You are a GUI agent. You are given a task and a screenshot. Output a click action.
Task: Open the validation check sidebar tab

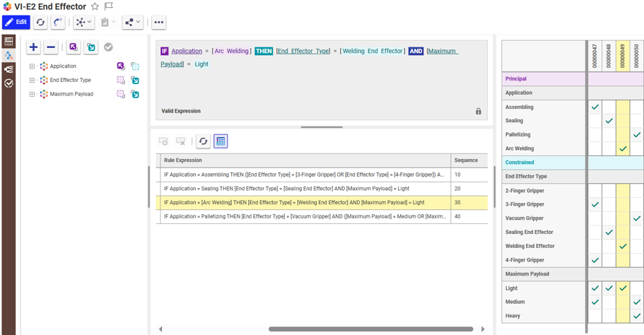(x=8, y=83)
